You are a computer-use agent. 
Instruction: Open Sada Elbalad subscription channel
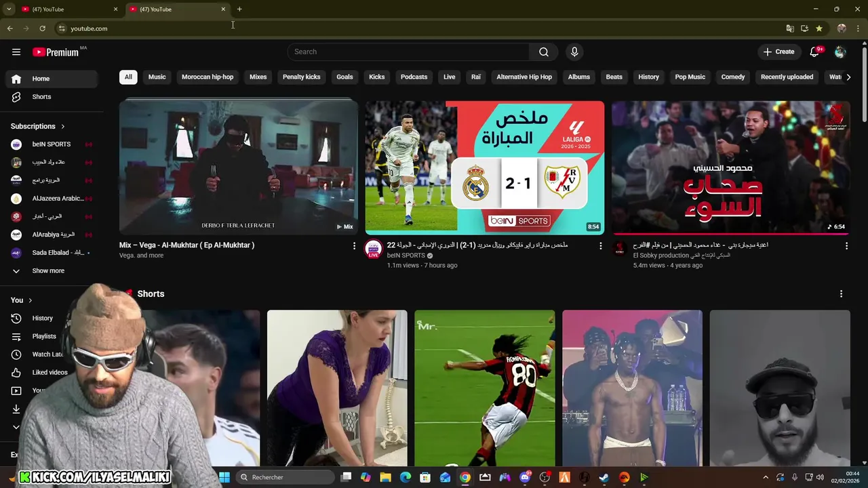(x=52, y=253)
